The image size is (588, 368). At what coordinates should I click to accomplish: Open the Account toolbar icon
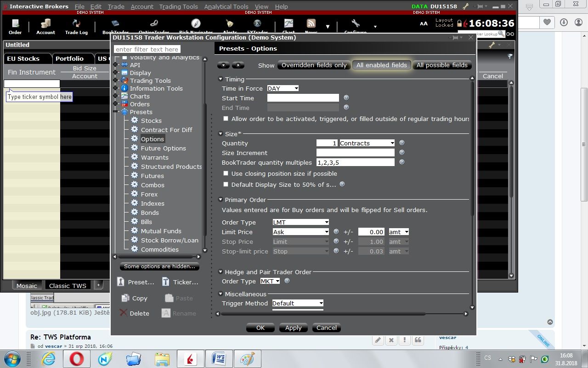click(x=45, y=26)
